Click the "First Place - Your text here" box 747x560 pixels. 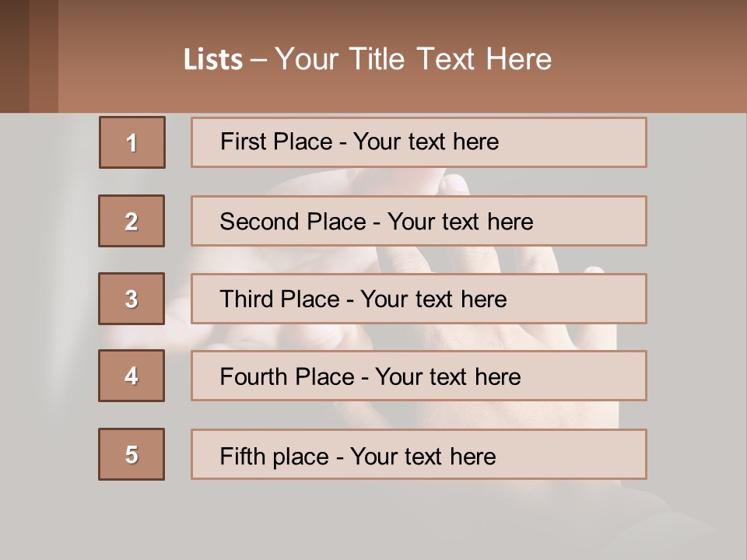[x=419, y=142]
